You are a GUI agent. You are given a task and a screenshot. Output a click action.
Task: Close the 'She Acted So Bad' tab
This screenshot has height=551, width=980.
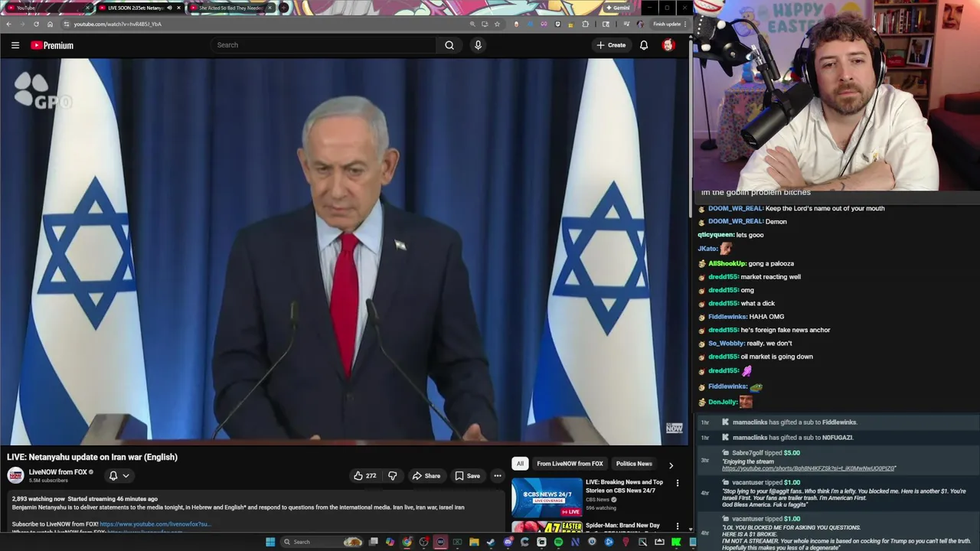point(269,8)
